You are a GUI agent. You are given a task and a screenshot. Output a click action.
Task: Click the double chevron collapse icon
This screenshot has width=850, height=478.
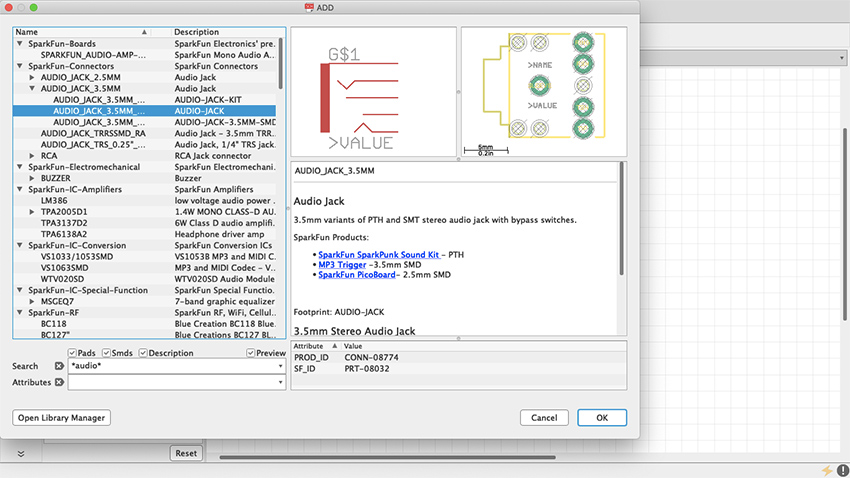pyautogui.click(x=21, y=454)
